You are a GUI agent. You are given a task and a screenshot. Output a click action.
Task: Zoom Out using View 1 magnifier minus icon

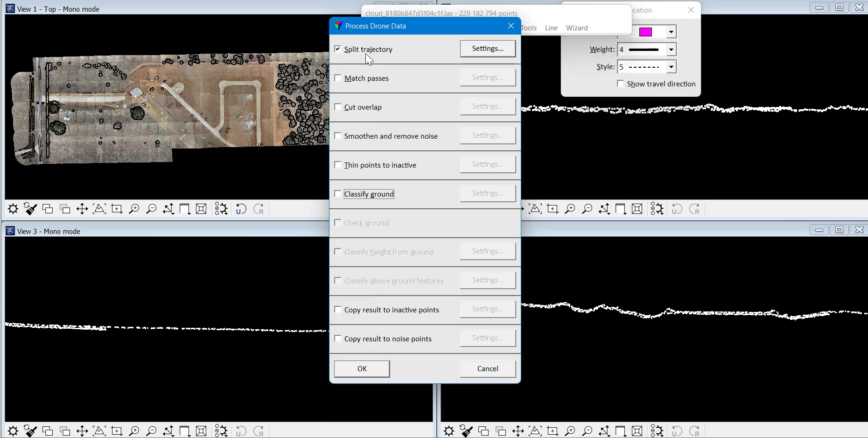[x=151, y=209]
